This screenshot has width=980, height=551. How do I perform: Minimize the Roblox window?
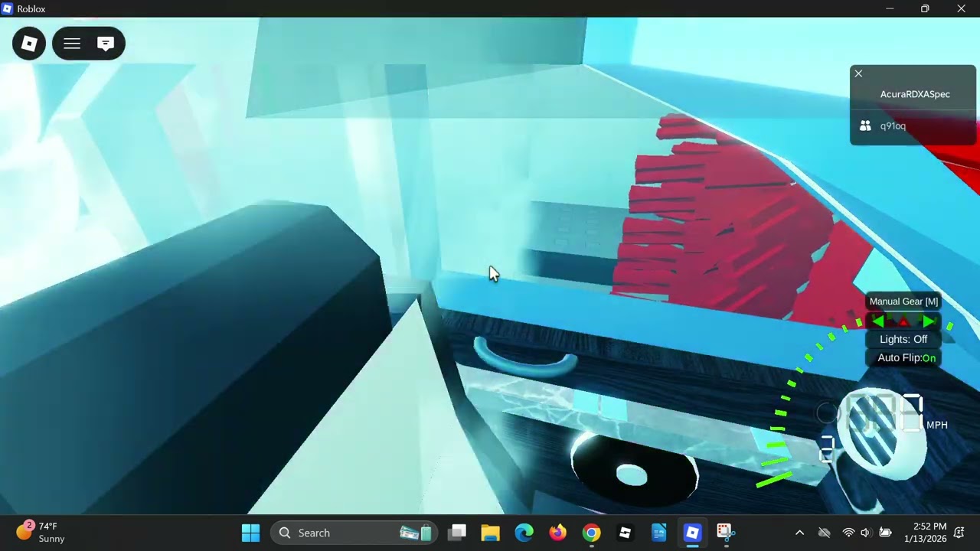890,8
